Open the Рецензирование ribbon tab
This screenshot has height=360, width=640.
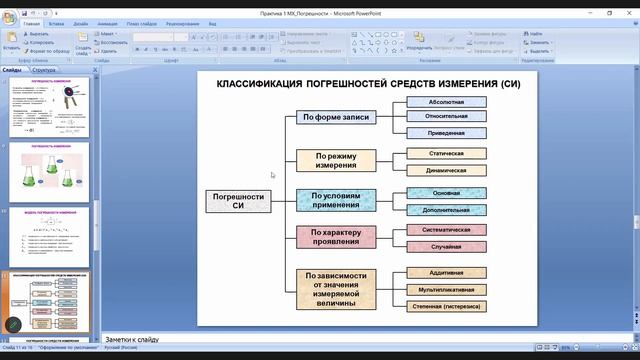(182, 24)
